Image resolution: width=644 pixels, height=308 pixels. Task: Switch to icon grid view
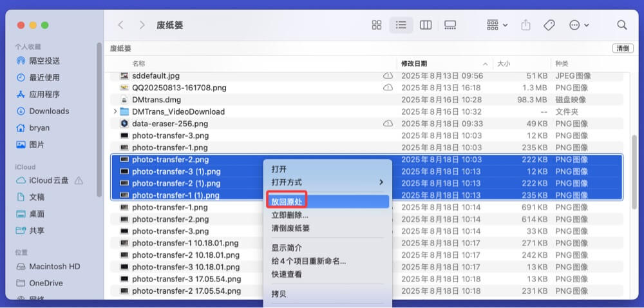tap(377, 25)
